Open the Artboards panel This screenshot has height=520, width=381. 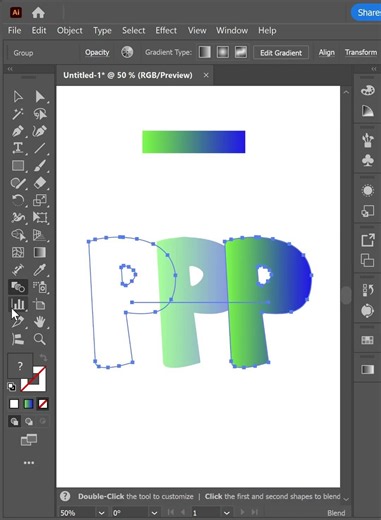tap(367, 260)
